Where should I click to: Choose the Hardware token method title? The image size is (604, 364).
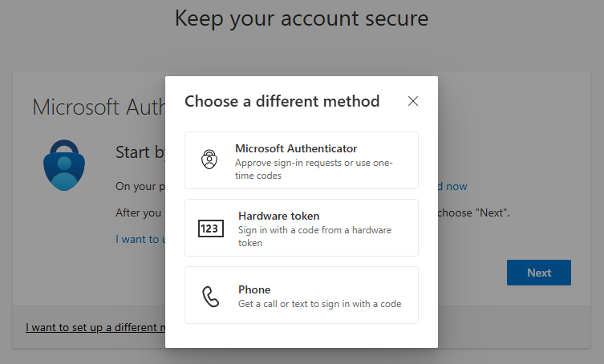[x=278, y=216]
